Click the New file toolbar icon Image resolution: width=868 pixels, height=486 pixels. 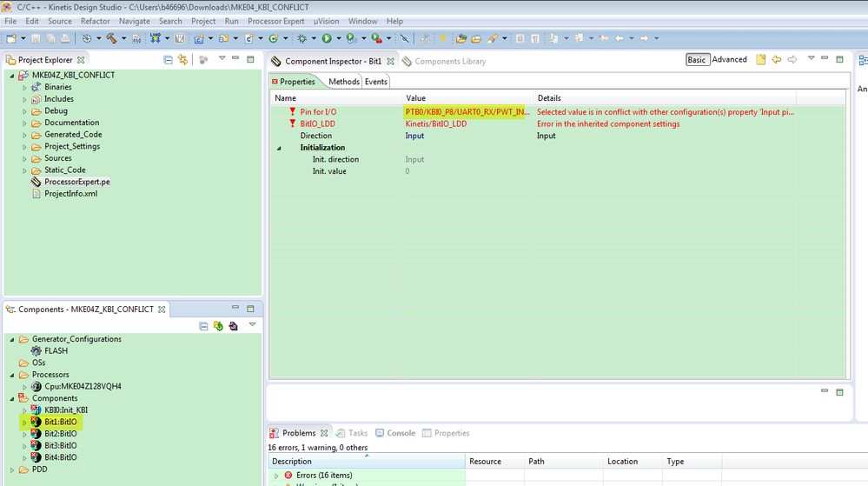(x=11, y=38)
